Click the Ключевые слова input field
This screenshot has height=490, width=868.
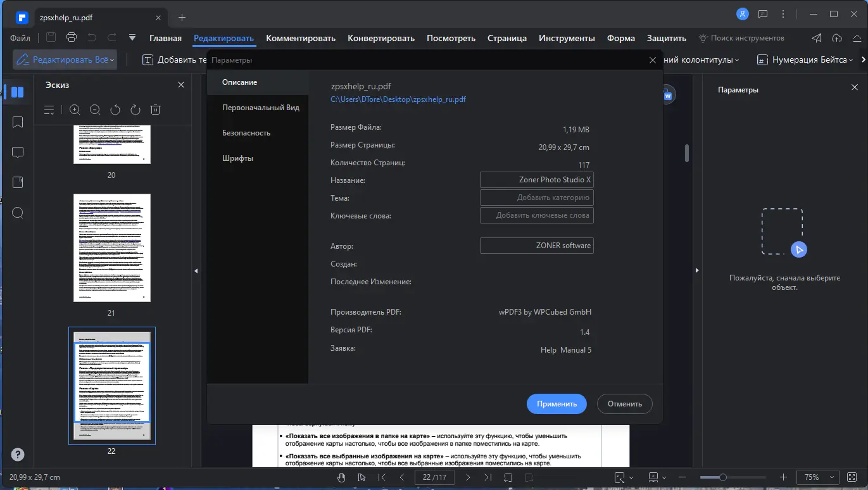537,215
